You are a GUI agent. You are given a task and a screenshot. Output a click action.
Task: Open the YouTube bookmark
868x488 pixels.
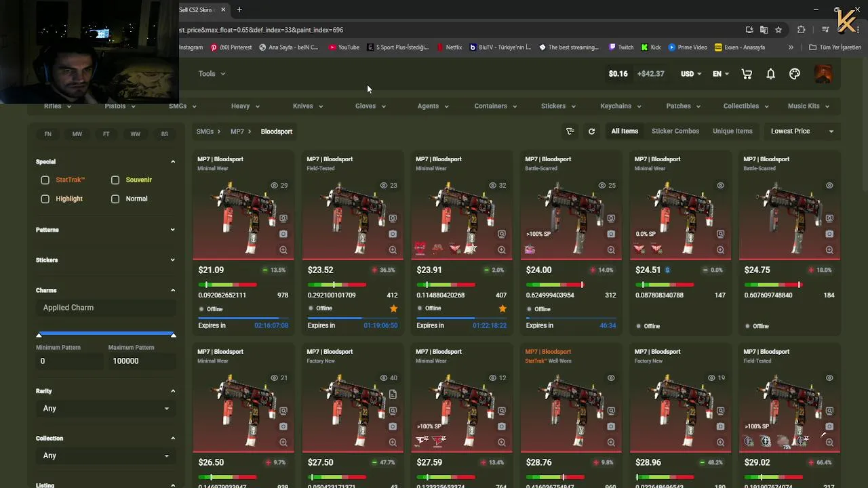[344, 47]
